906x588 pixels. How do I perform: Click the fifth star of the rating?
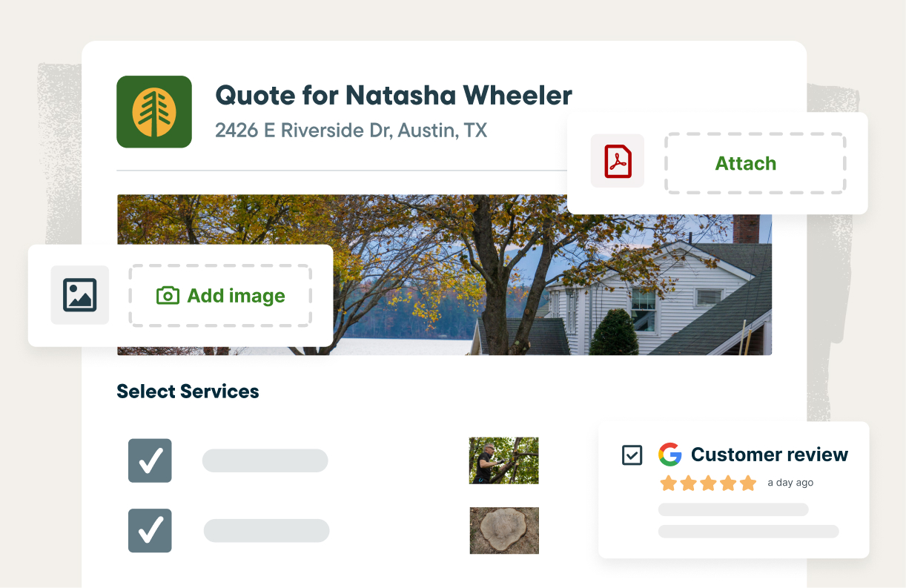(x=747, y=483)
